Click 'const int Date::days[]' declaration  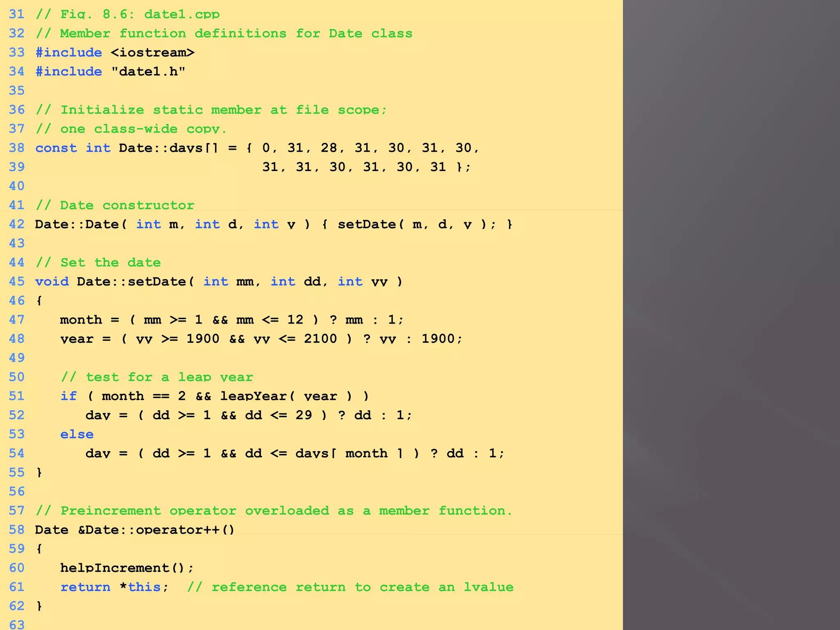point(127,148)
